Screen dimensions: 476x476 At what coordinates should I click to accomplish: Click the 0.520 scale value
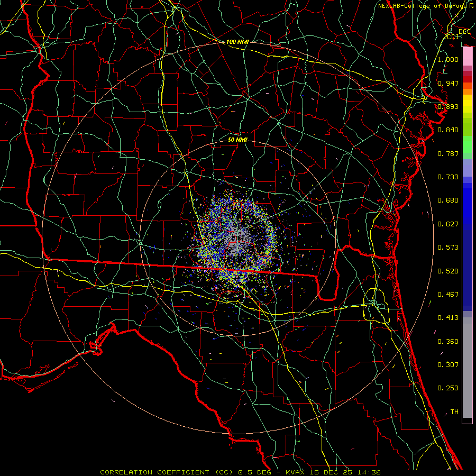click(x=448, y=271)
